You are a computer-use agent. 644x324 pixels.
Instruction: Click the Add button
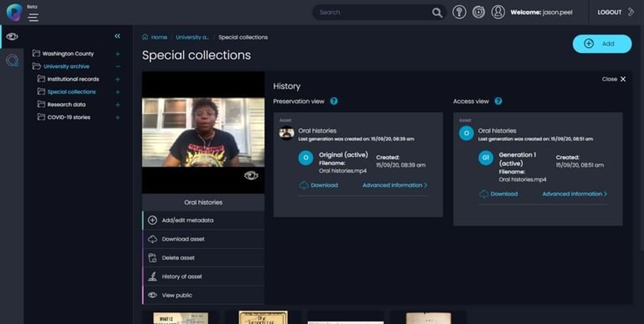pos(602,44)
